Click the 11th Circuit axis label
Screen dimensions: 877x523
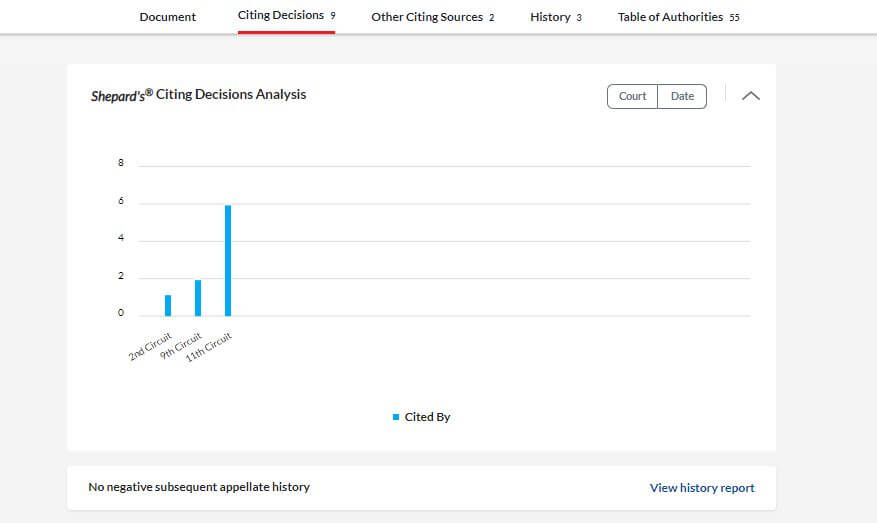[x=210, y=346]
